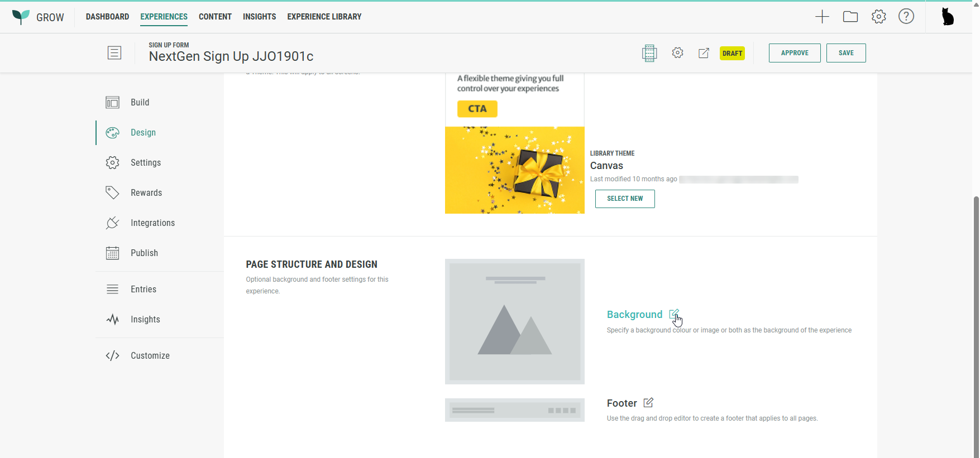Click the Customize code icon

112,356
